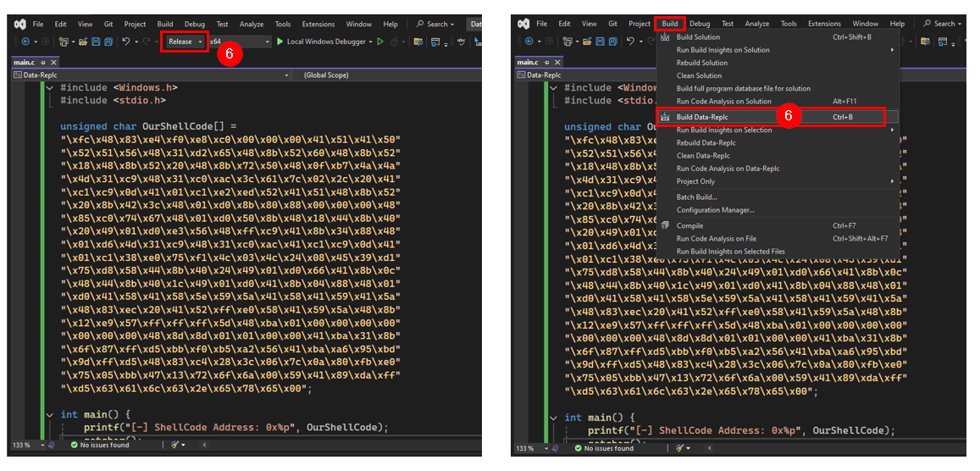
Task: Open Edit menu in left window
Action: [61, 25]
